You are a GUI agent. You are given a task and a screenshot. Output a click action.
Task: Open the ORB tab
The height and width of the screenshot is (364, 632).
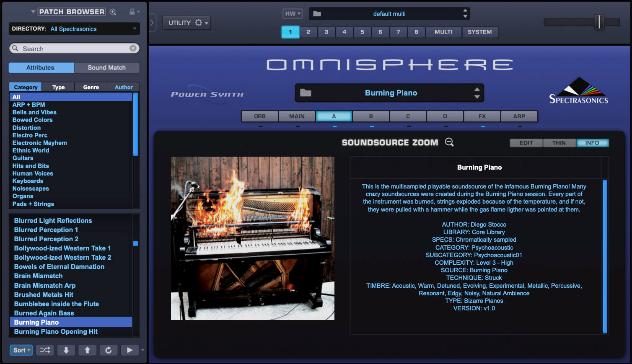pyautogui.click(x=260, y=116)
